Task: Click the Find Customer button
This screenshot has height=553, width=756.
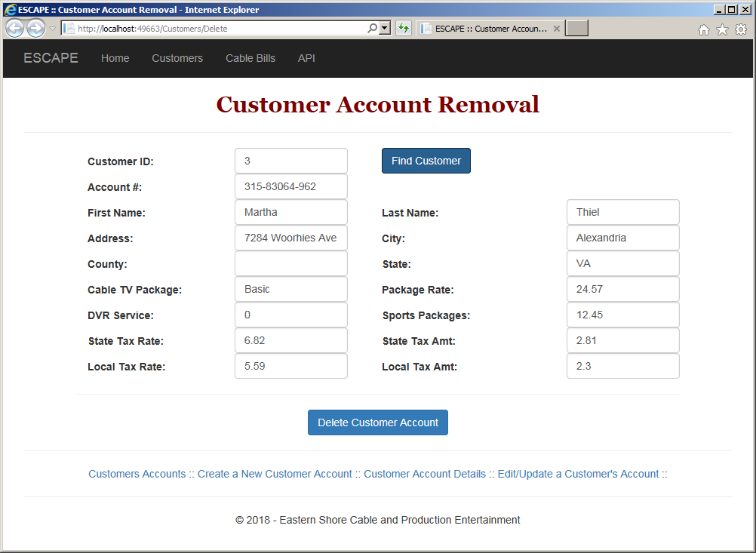Action: click(x=426, y=161)
